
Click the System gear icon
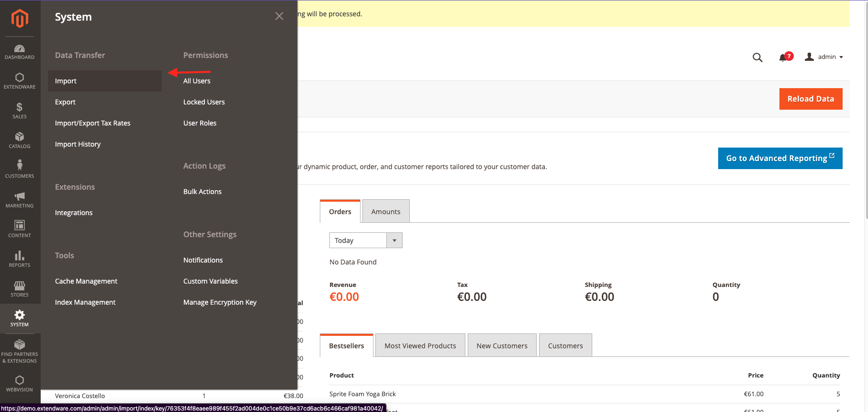click(20, 315)
